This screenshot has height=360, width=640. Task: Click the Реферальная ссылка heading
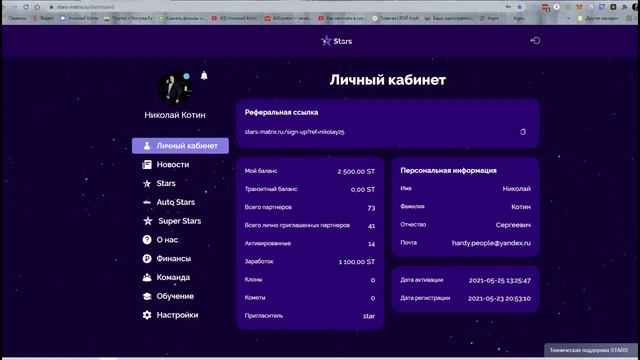(x=281, y=112)
